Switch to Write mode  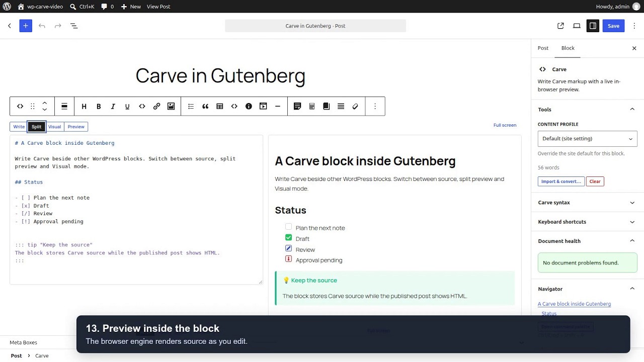click(x=19, y=127)
